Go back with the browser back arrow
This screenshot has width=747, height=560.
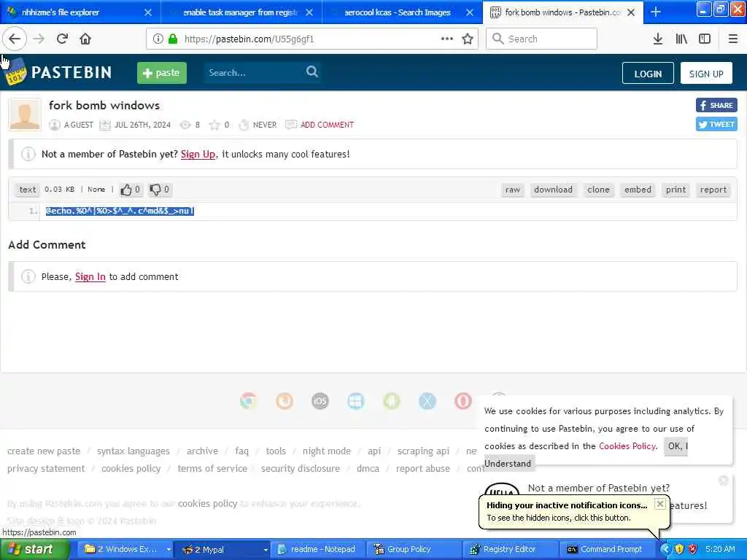point(15,39)
